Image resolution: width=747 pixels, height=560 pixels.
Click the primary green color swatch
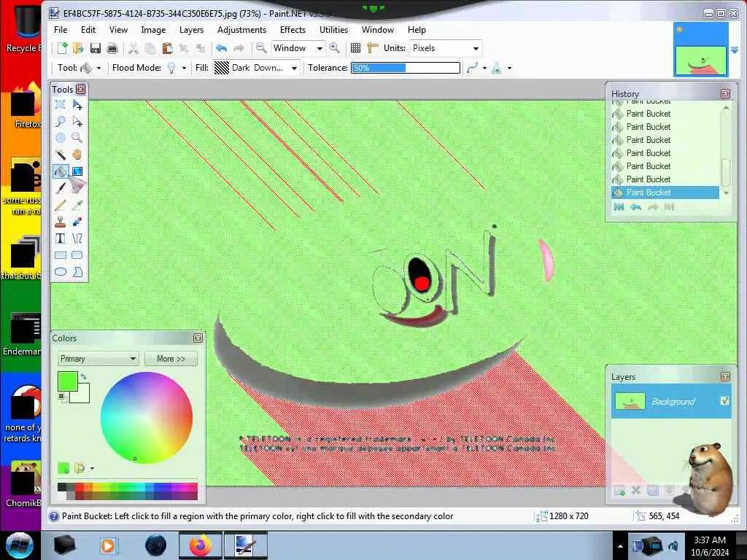pyautogui.click(x=66, y=381)
